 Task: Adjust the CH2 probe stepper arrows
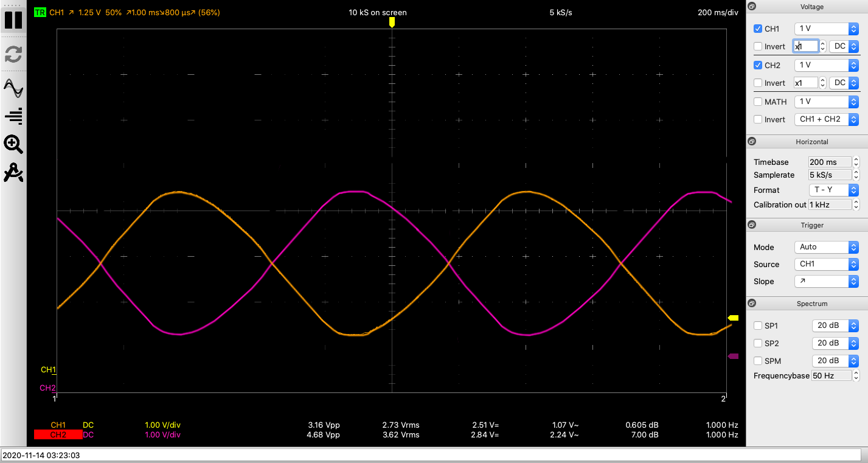pos(823,83)
